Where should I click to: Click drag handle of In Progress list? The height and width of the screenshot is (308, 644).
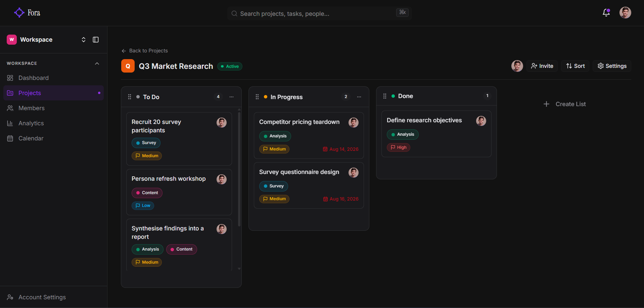pos(257,97)
